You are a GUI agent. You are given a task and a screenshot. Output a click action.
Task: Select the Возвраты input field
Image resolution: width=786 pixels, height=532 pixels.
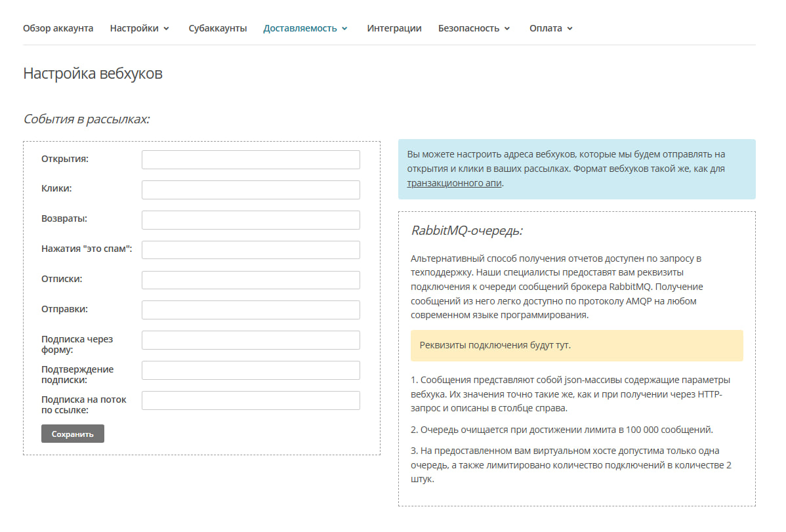tap(251, 220)
